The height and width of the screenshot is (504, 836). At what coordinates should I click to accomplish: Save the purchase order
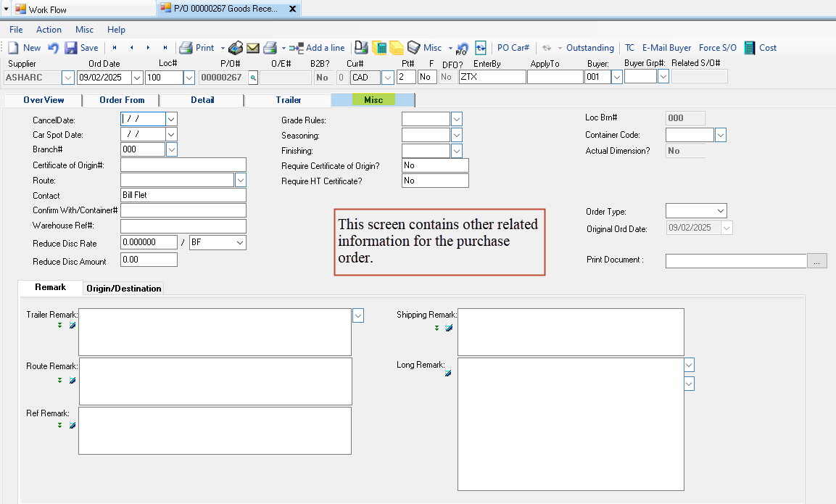click(81, 48)
